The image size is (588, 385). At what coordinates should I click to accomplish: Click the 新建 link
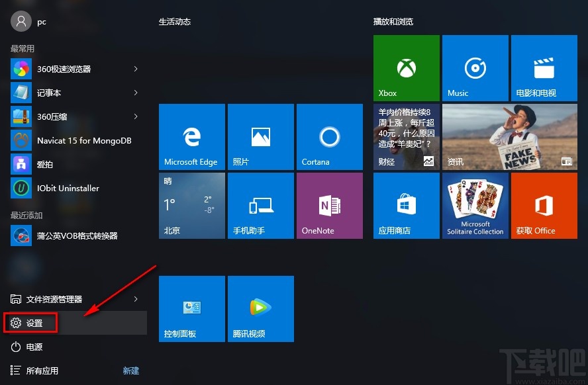(130, 370)
